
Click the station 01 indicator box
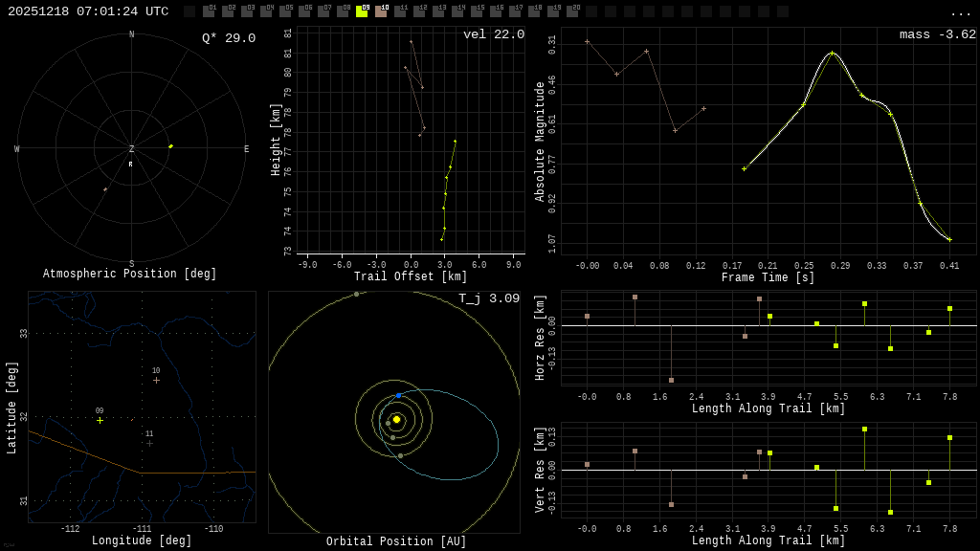click(209, 11)
